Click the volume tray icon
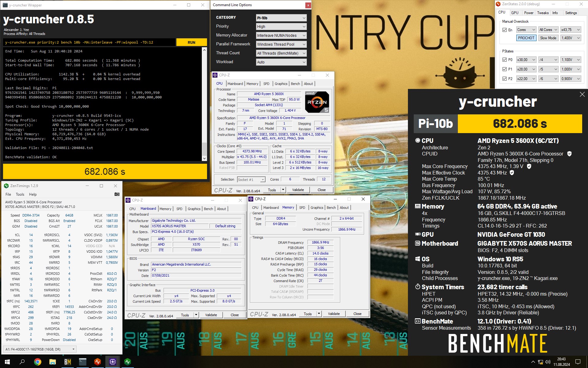Image resolution: width=588 pixels, height=368 pixels. tap(548, 362)
